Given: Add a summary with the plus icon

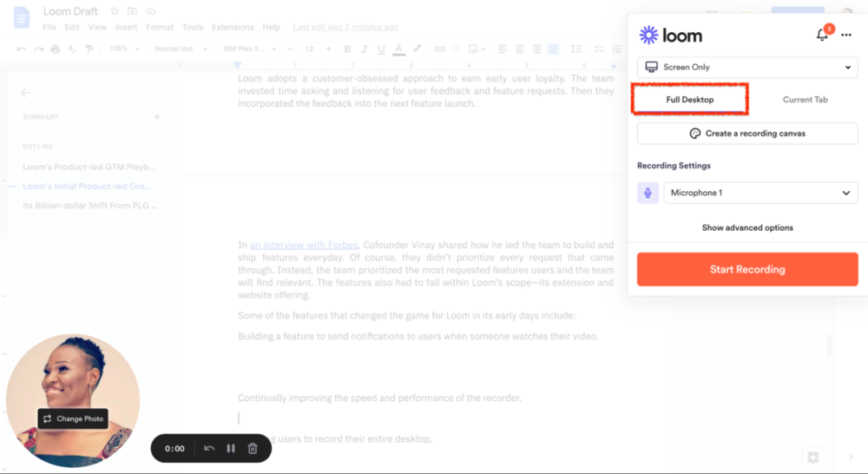Looking at the screenshot, I should click(157, 117).
